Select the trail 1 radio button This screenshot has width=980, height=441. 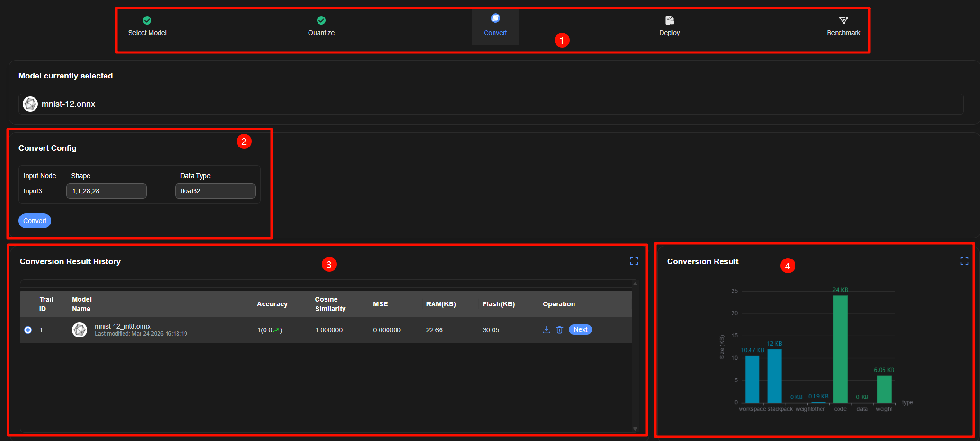[28, 330]
